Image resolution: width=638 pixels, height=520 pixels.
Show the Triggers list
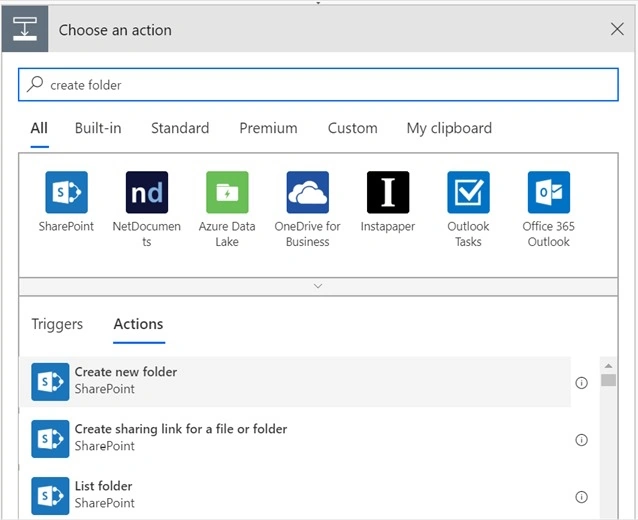point(57,324)
